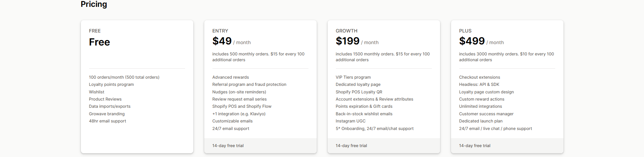
Task: Click the VIP Tiers program feature
Action: click(x=353, y=77)
